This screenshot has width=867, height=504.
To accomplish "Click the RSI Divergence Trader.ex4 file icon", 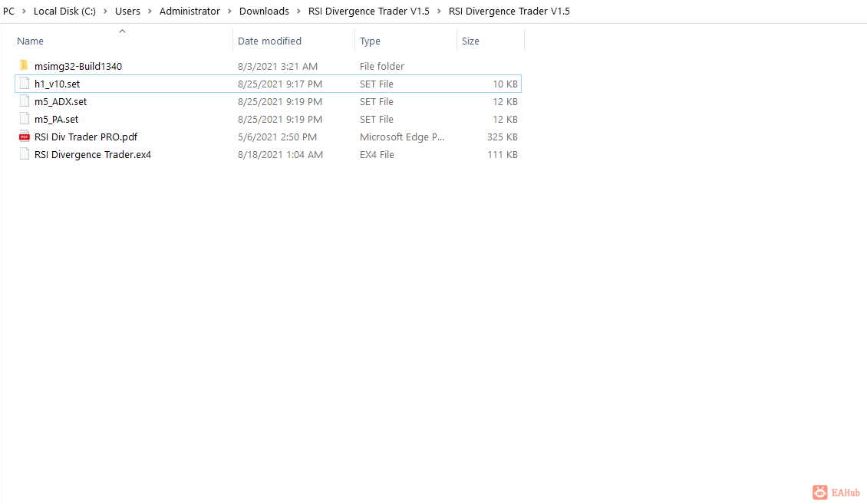I will point(24,154).
